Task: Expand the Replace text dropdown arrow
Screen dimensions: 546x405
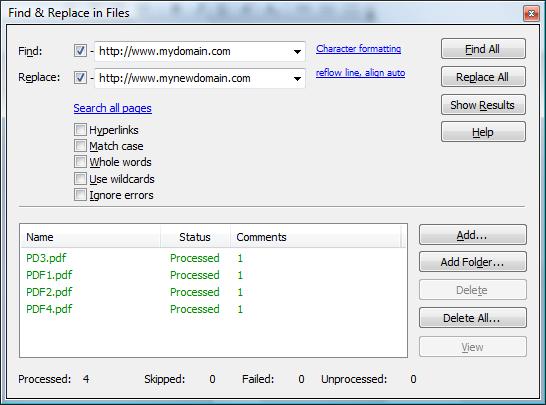Action: click(297, 78)
